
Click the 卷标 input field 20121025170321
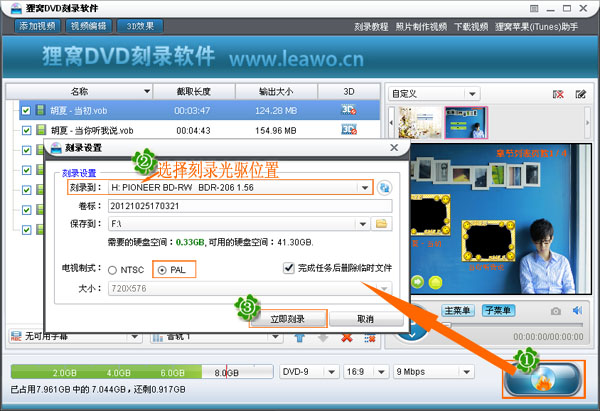coord(250,206)
